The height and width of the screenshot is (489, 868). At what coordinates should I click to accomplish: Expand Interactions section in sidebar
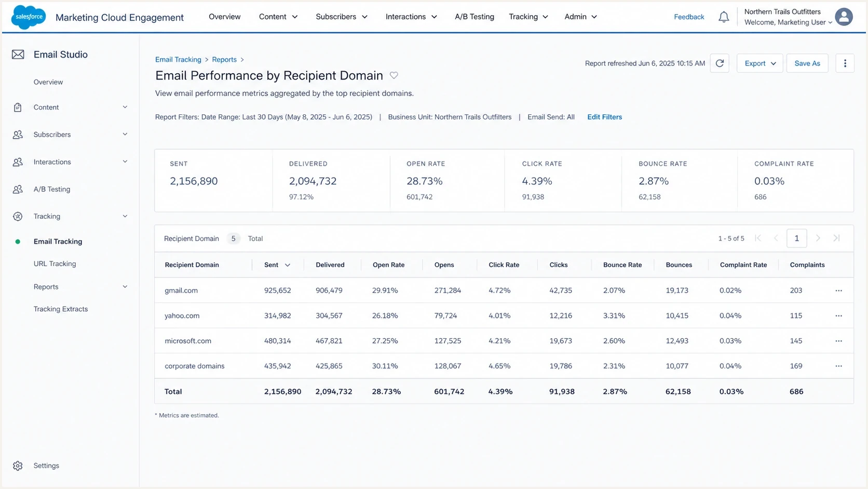(x=125, y=162)
